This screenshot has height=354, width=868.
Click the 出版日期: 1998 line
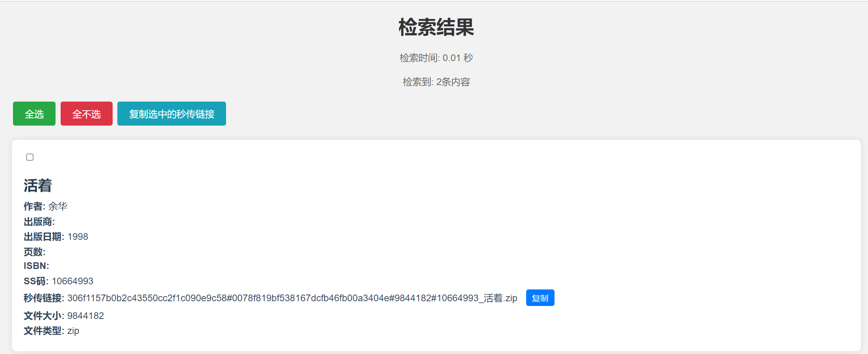[x=56, y=237]
